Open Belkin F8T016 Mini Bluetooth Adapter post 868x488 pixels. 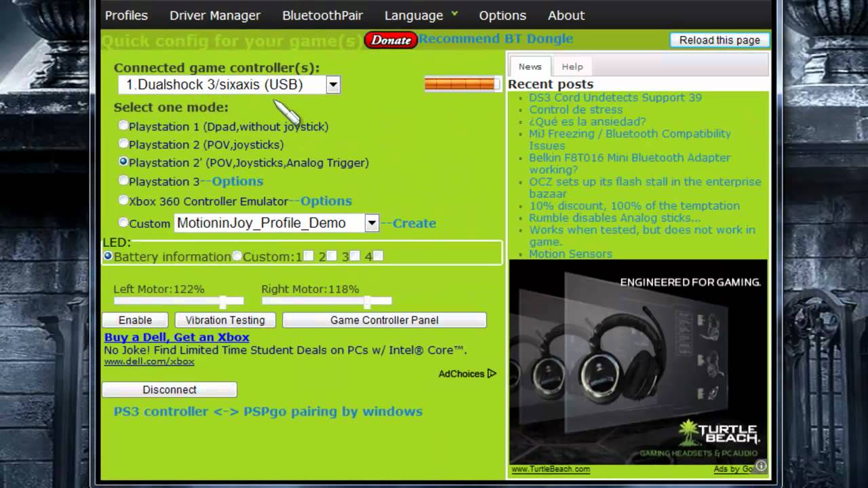630,163
